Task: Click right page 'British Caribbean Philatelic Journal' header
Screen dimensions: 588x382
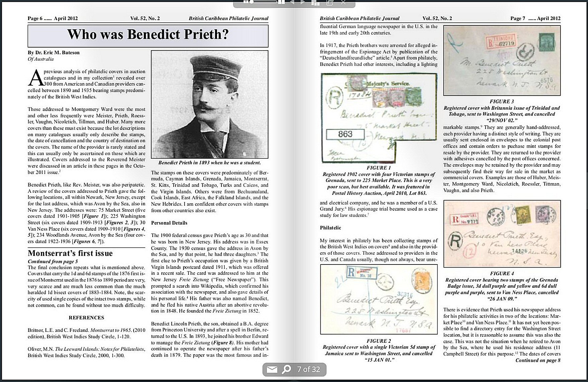Action: (360, 18)
